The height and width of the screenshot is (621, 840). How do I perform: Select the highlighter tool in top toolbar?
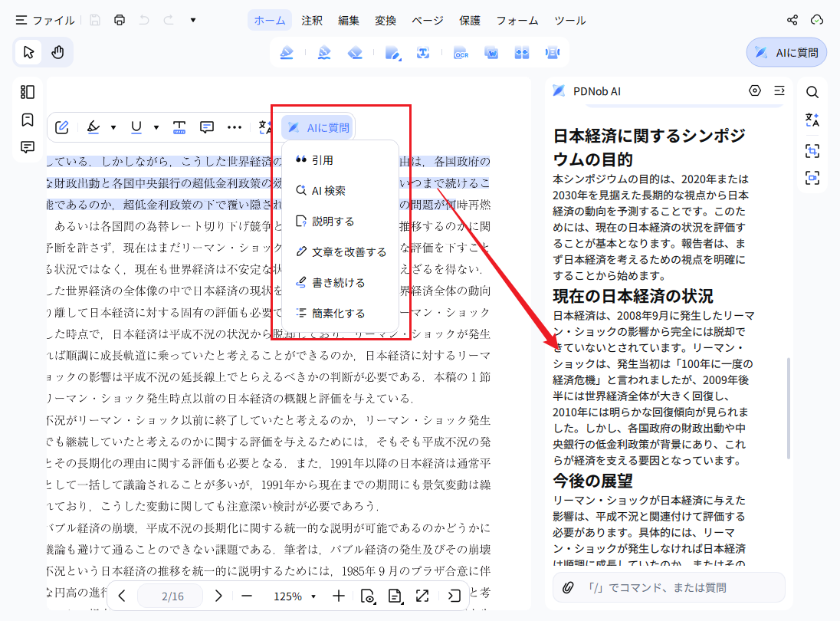[x=287, y=52]
